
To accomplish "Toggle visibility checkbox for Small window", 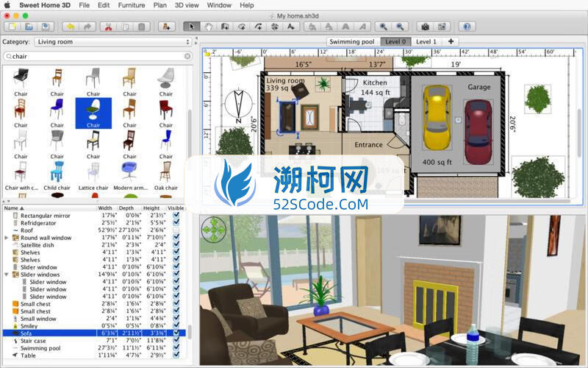I will (x=176, y=319).
